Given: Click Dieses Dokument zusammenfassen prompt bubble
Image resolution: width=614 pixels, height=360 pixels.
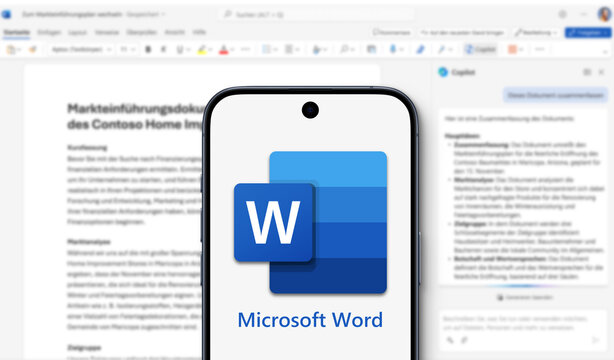Looking at the screenshot, I should pos(555,95).
